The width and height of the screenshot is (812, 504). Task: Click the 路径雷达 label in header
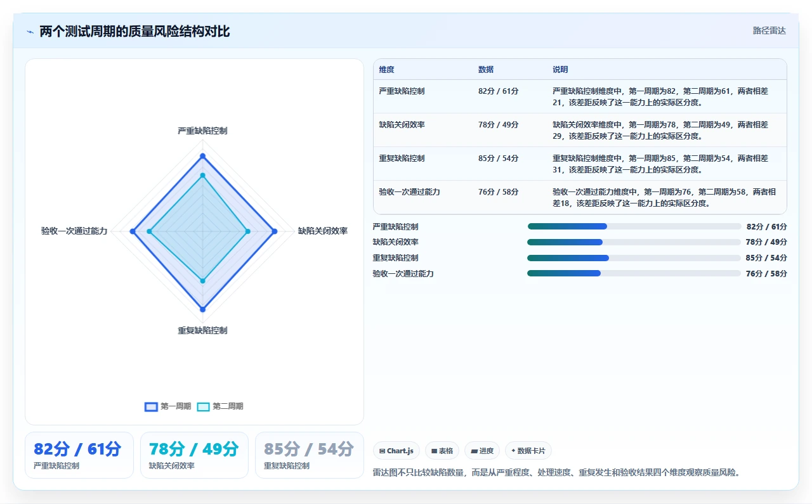point(769,30)
